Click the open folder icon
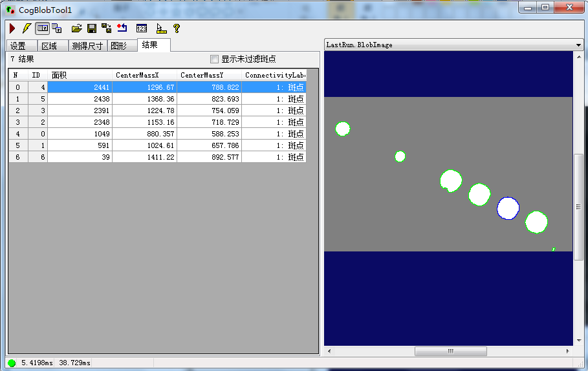 coord(76,28)
